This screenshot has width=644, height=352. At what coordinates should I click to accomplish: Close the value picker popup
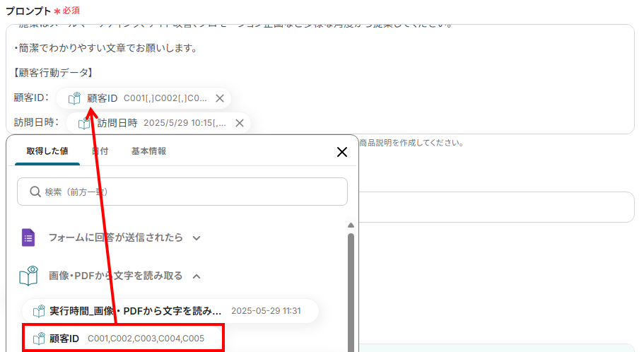[x=342, y=152]
